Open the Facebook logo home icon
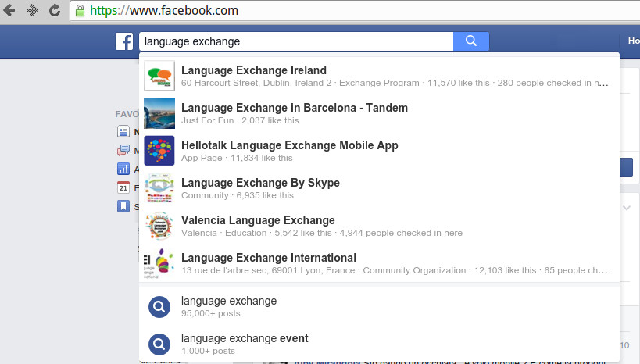Image resolution: width=640 pixels, height=364 pixels. 124,41
